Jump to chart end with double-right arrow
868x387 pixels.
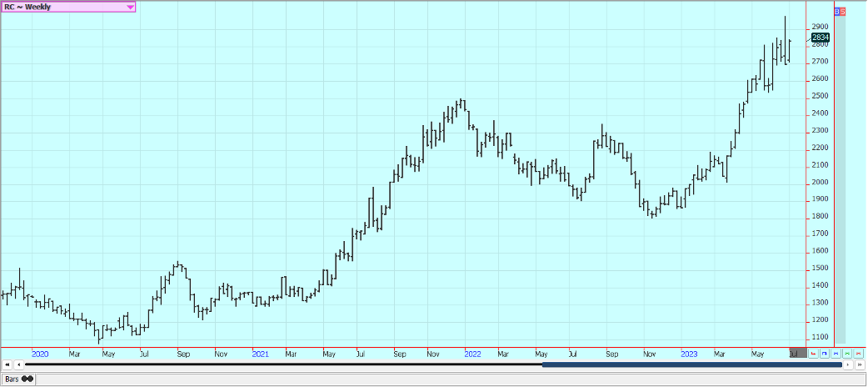860,364
